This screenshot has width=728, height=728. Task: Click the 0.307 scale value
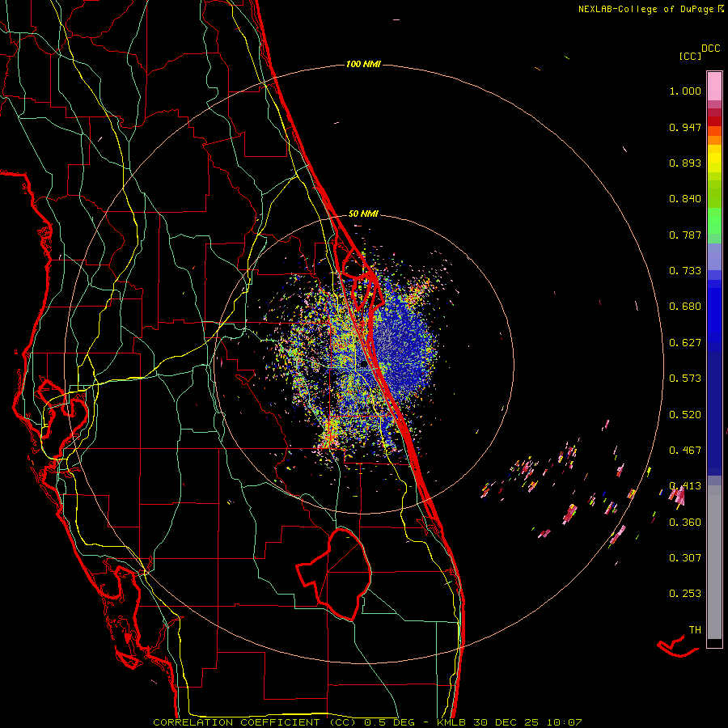685,558
